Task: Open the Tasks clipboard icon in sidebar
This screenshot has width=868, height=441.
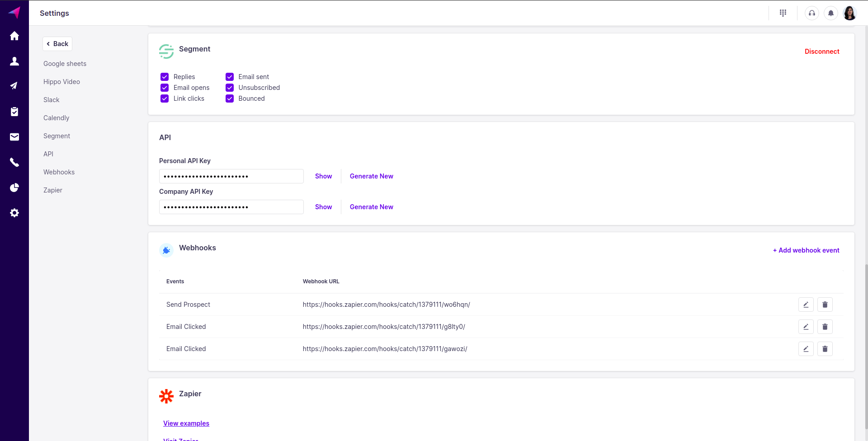Action: (x=14, y=112)
